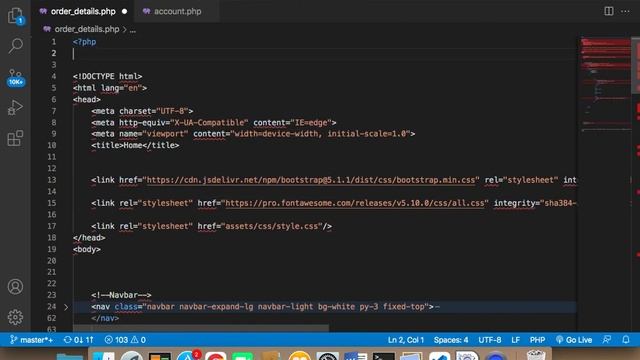Open the Explorer view in activity bar
This screenshot has width=640, height=360.
(x=16, y=16)
